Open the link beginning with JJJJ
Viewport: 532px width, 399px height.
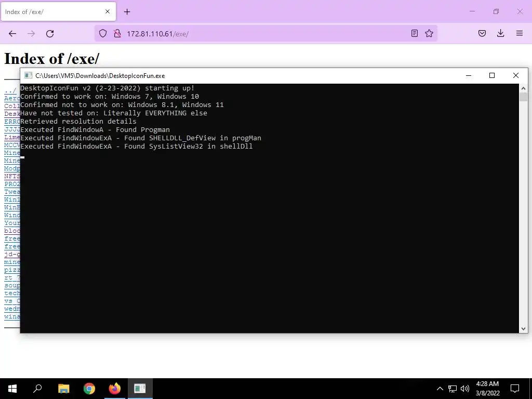click(x=12, y=129)
